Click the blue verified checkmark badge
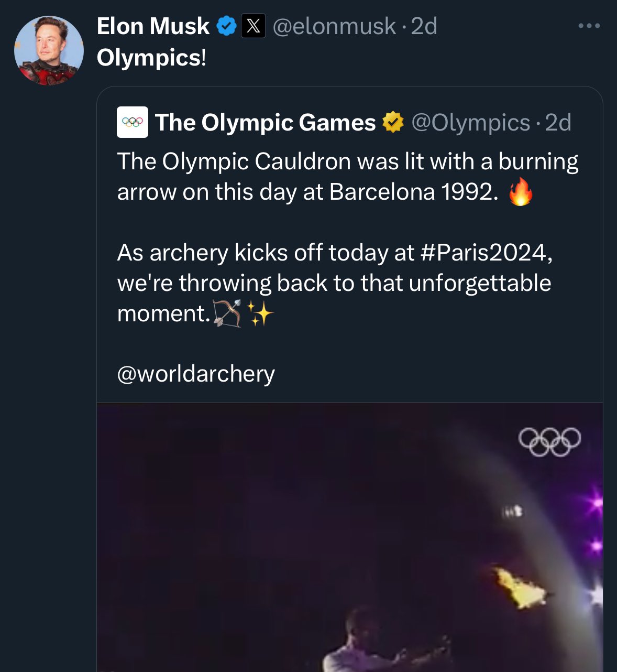 click(x=226, y=26)
